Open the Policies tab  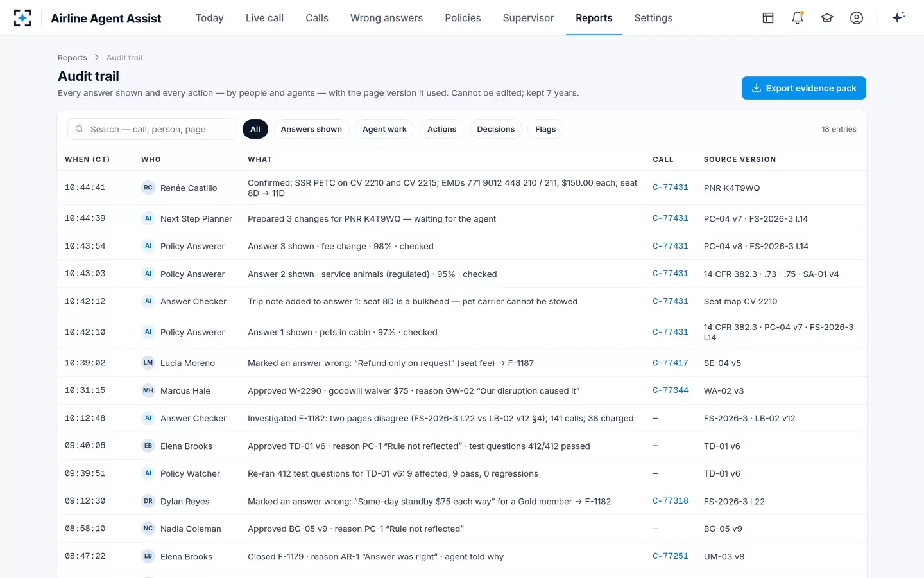463,18
